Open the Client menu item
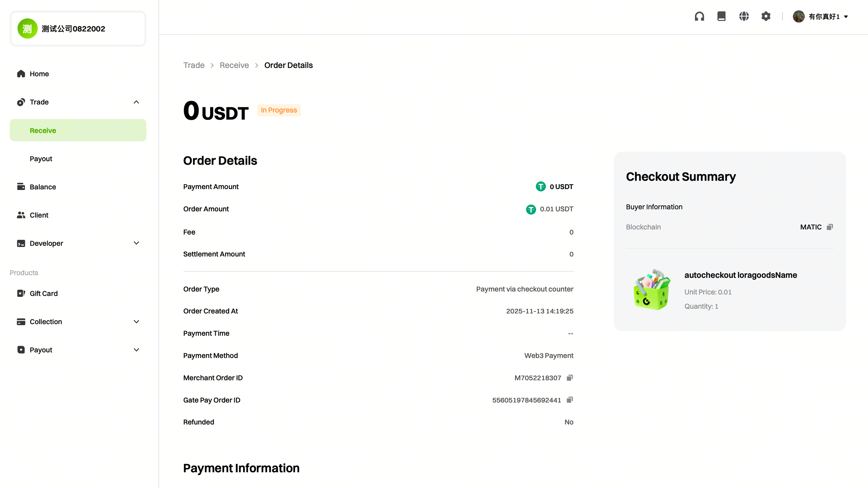Viewport: 868px width, 488px height. (39, 215)
